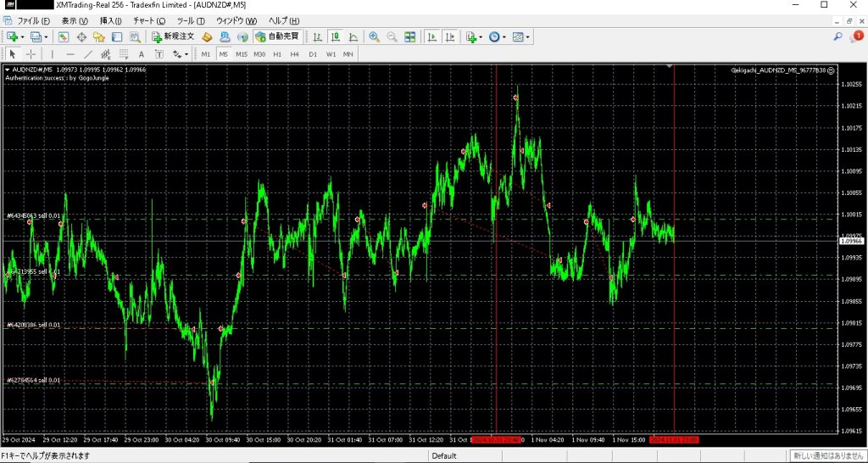Toggle chart auto scroll

[x=431, y=37]
